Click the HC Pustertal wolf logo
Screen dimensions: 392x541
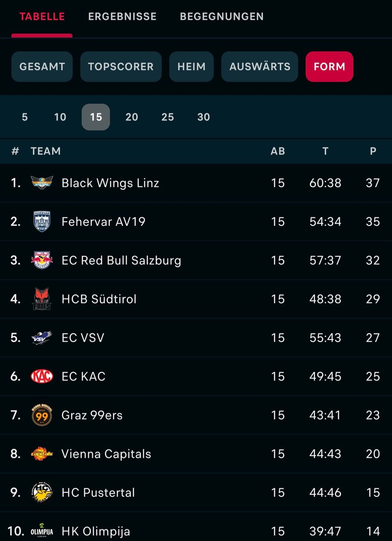point(42,492)
